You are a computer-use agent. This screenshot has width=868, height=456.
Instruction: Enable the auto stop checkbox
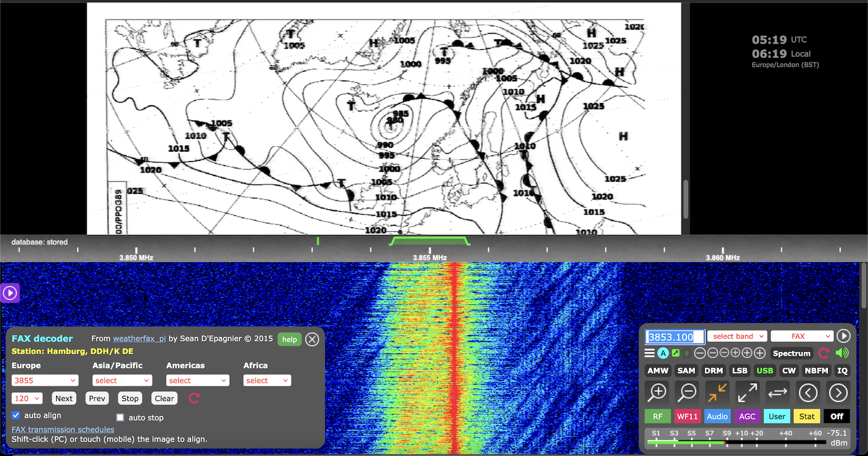pyautogui.click(x=120, y=417)
